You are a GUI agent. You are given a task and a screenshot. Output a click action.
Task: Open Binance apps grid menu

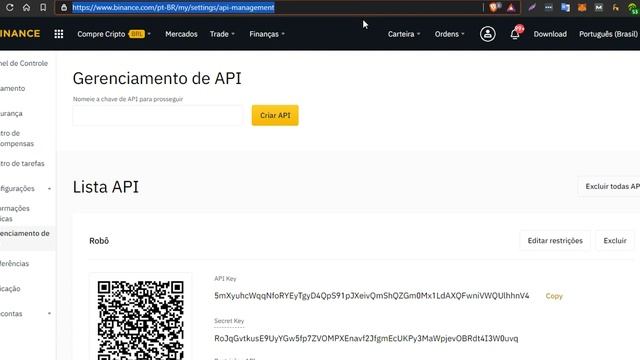pos(59,34)
